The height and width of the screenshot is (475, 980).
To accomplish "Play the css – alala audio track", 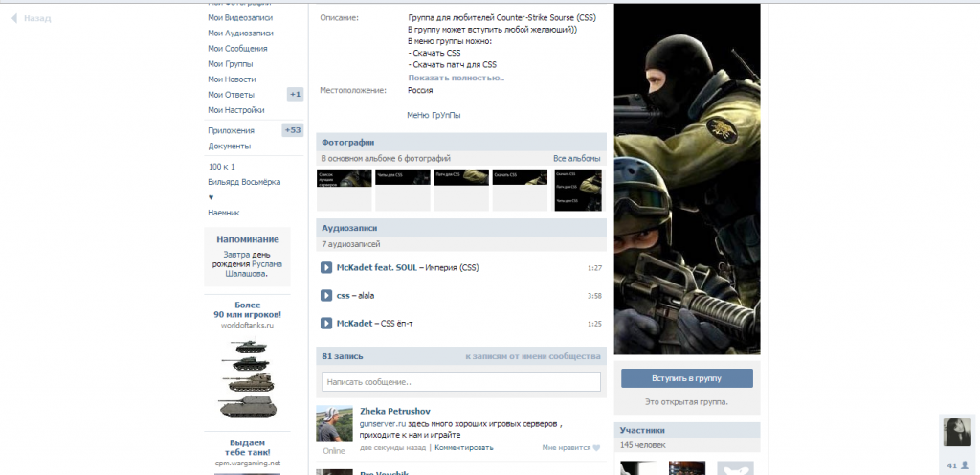I will click(325, 296).
